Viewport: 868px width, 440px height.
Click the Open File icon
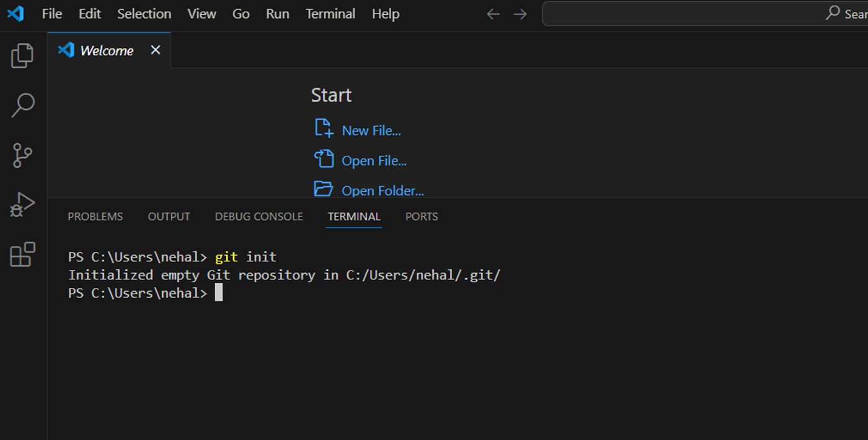(x=324, y=159)
